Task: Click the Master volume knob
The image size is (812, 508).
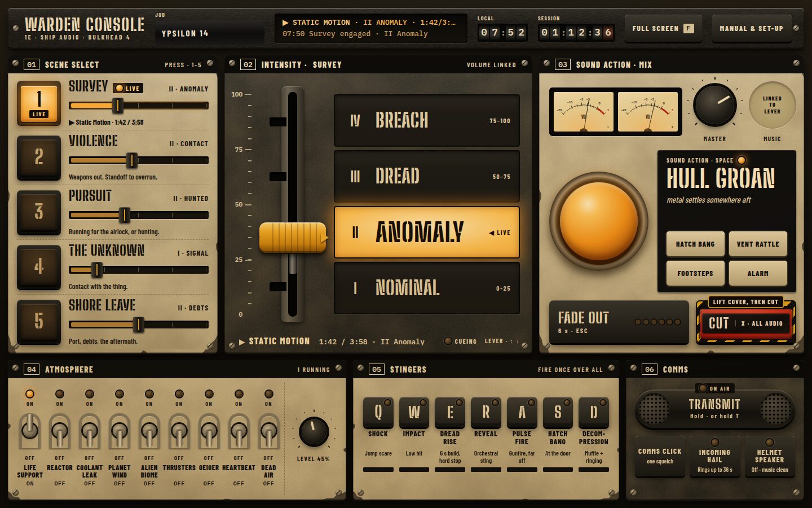Action: (x=714, y=106)
